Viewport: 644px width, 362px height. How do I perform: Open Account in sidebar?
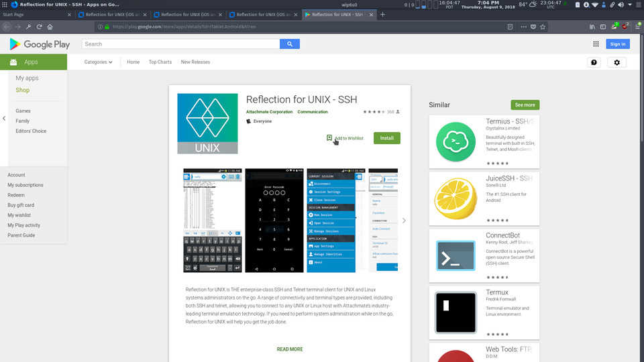pos(16,175)
